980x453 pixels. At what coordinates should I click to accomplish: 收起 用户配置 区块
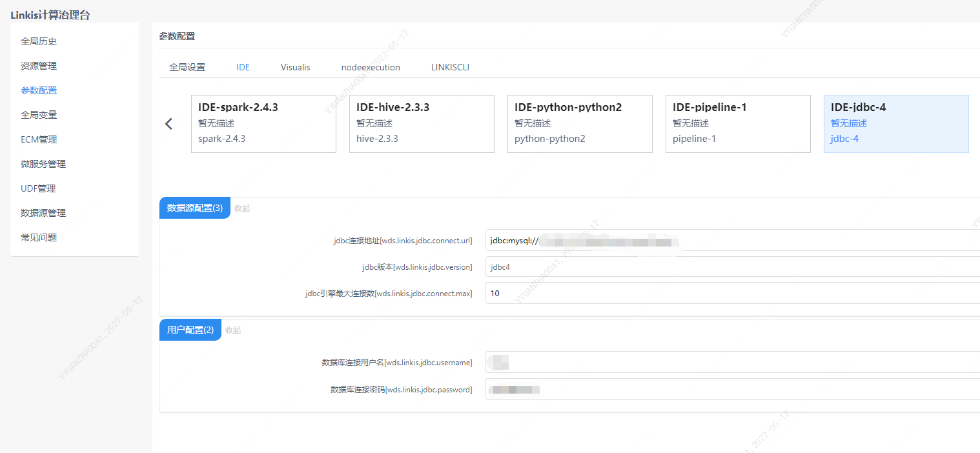232,330
